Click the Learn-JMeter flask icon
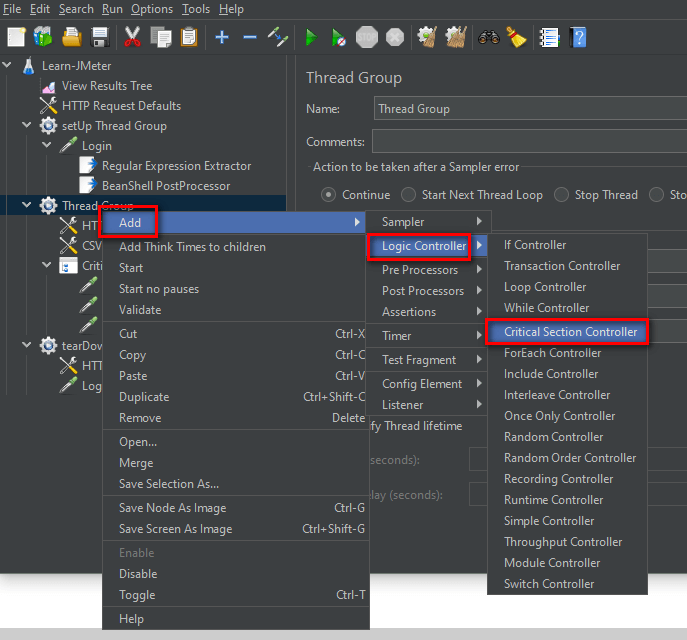687x640 pixels. [29, 66]
